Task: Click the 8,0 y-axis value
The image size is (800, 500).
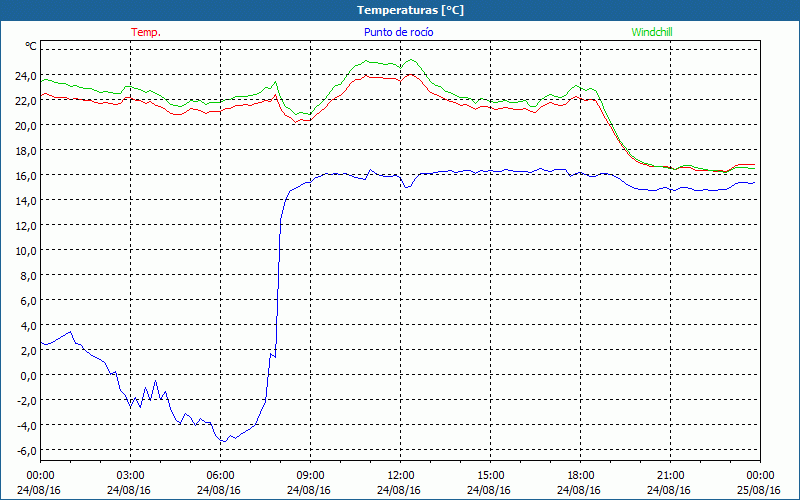Action: click(28, 276)
